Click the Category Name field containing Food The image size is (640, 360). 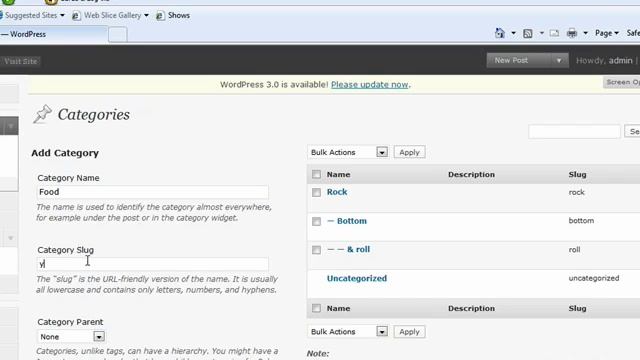click(153, 192)
